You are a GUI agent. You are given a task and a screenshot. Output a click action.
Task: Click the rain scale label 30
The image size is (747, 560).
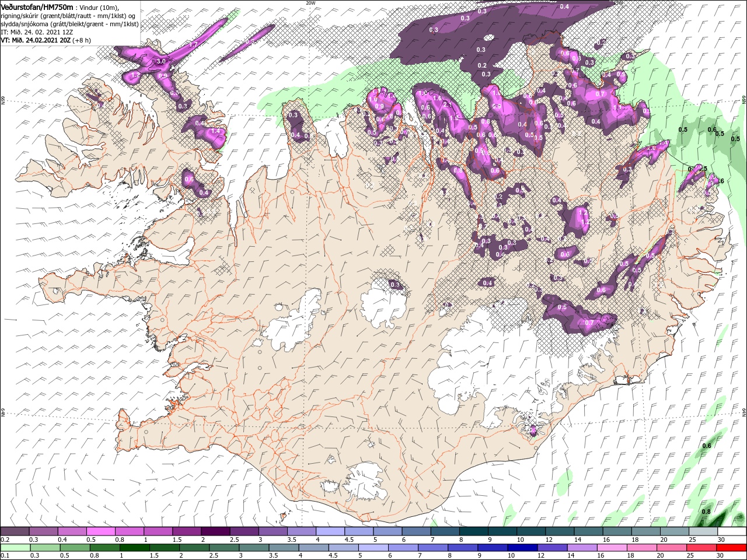720,556
